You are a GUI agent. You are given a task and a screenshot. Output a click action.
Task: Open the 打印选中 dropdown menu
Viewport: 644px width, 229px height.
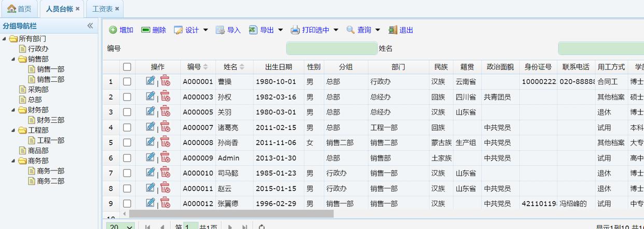pyautogui.click(x=336, y=30)
